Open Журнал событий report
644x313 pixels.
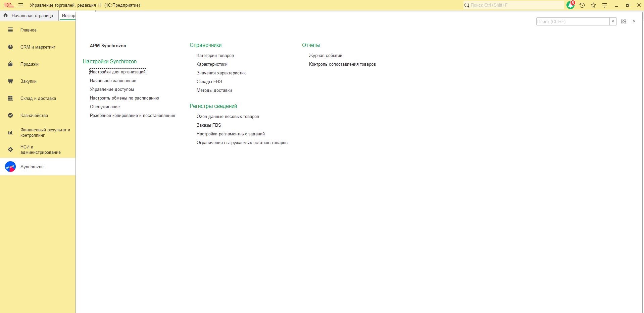click(326, 55)
